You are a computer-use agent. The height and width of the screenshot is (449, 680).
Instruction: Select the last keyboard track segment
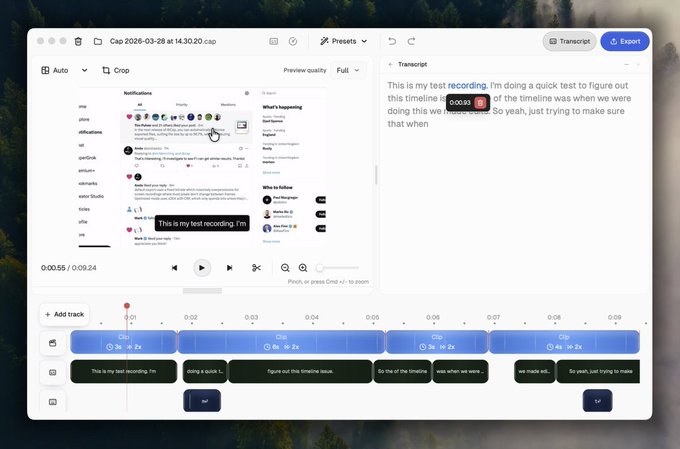click(598, 401)
